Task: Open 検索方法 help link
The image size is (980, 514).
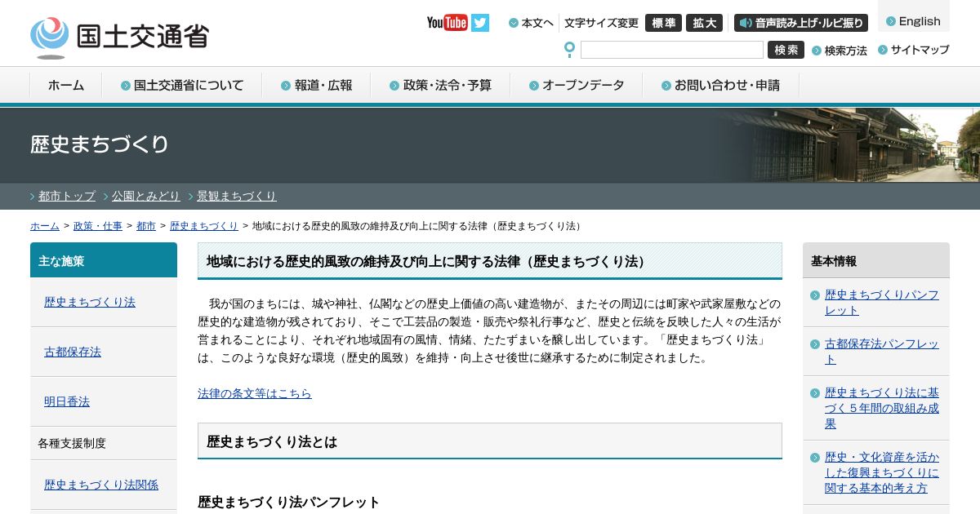Action: pyautogui.click(x=840, y=51)
